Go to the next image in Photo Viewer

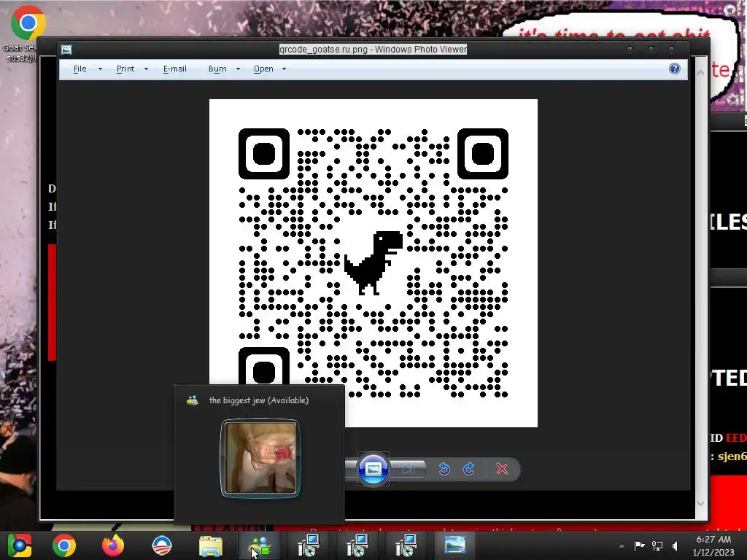point(408,470)
